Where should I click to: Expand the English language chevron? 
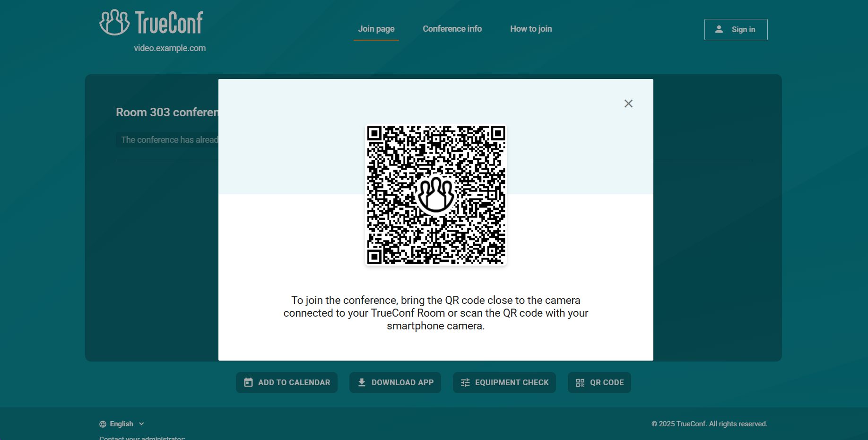tap(141, 424)
